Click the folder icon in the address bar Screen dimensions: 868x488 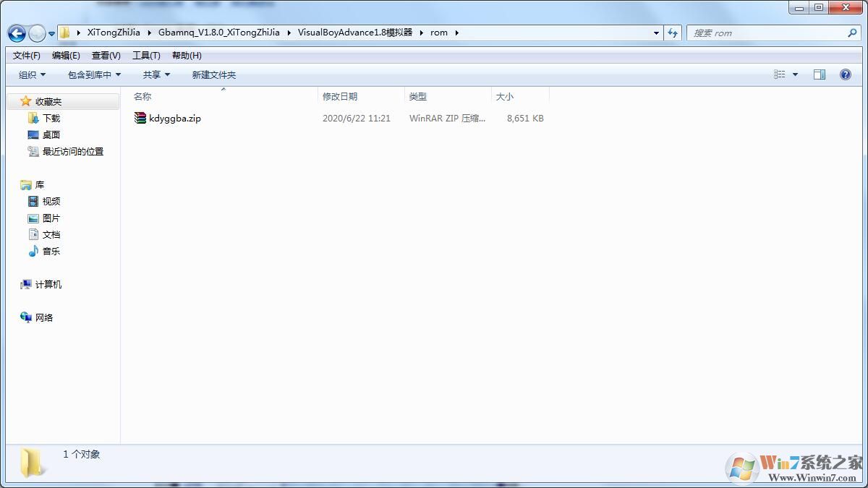(x=65, y=33)
